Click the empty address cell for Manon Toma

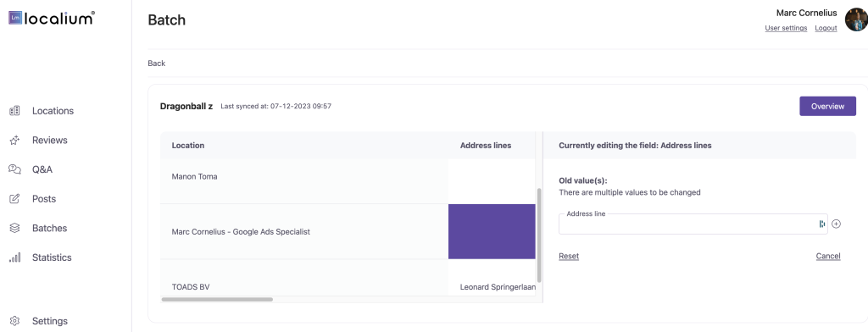(492, 181)
